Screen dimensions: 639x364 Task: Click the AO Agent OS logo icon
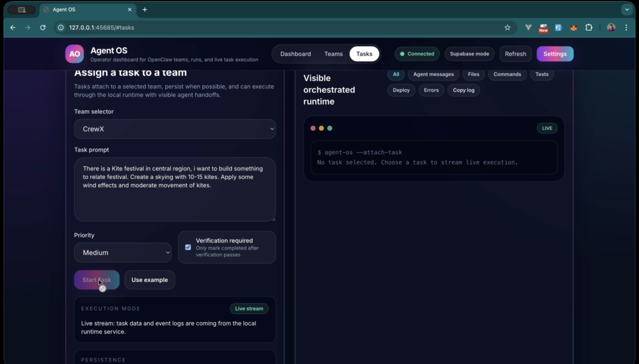(74, 54)
